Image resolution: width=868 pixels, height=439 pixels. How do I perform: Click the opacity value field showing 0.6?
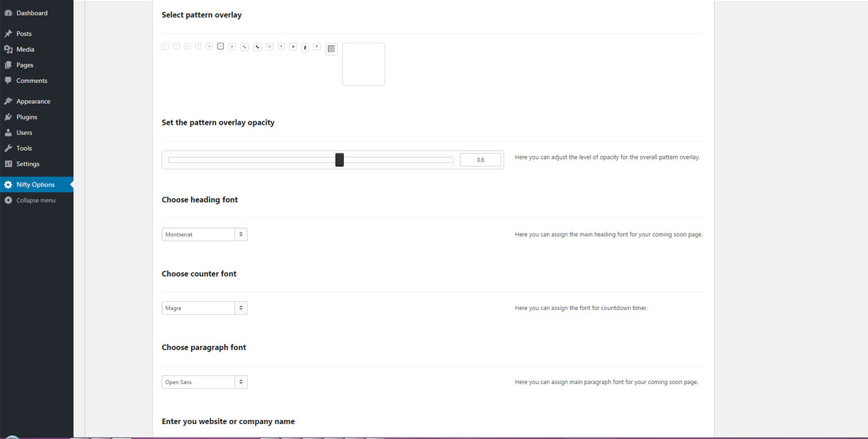(x=480, y=160)
